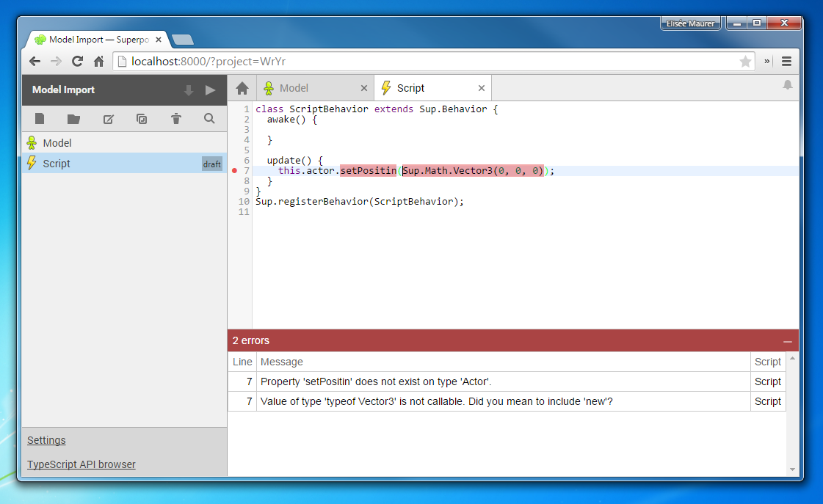823x504 pixels.
Task: Click the red error marker on line 7
Action: 235,170
